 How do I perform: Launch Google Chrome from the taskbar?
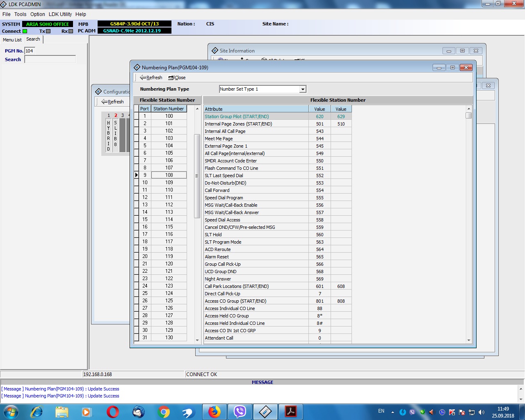tap(164, 411)
